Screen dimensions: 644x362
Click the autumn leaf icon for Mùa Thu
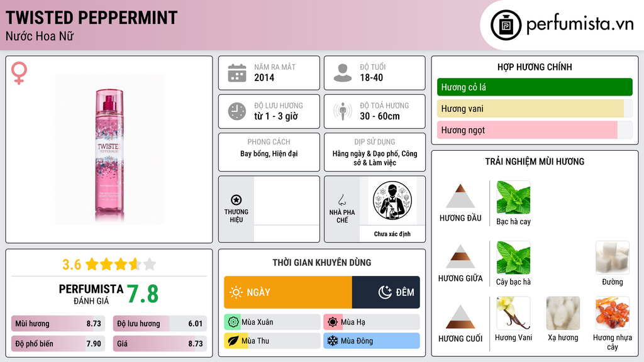[233, 341]
